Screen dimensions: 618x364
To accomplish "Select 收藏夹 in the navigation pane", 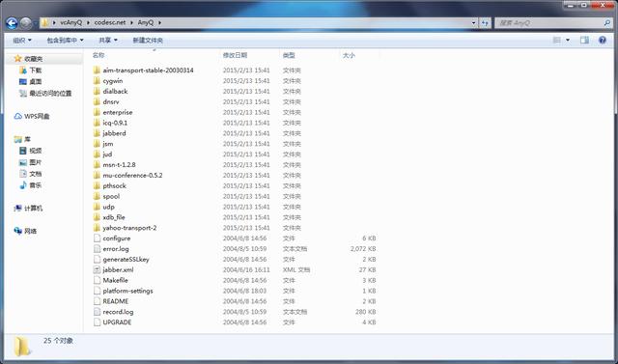I will [34, 59].
